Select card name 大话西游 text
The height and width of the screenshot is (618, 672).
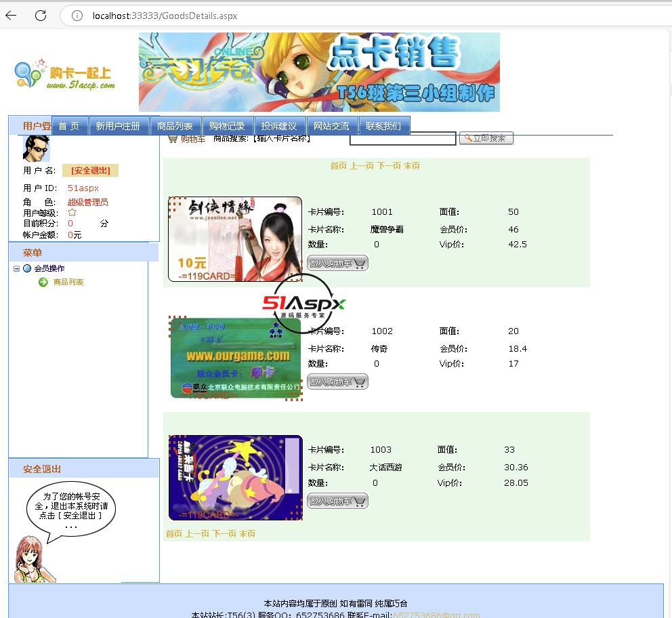click(385, 468)
